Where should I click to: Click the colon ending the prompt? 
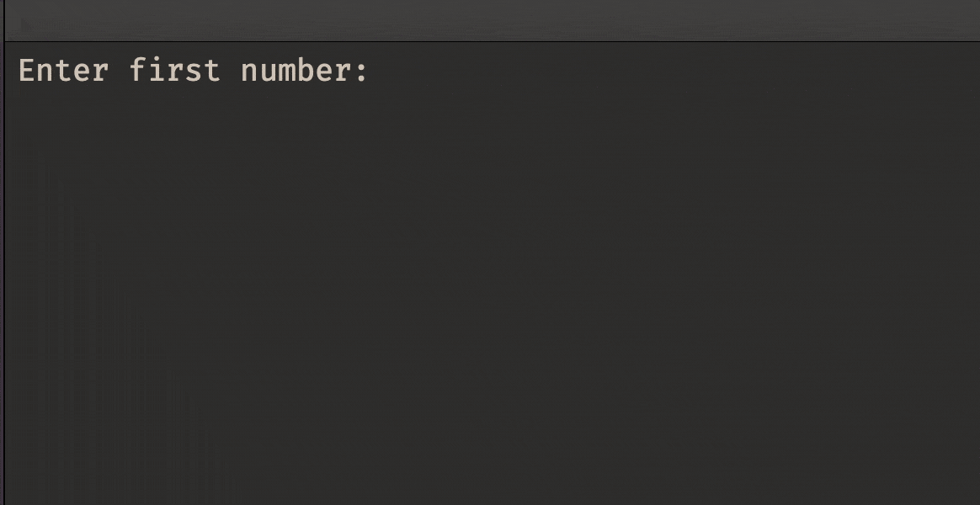(x=361, y=72)
